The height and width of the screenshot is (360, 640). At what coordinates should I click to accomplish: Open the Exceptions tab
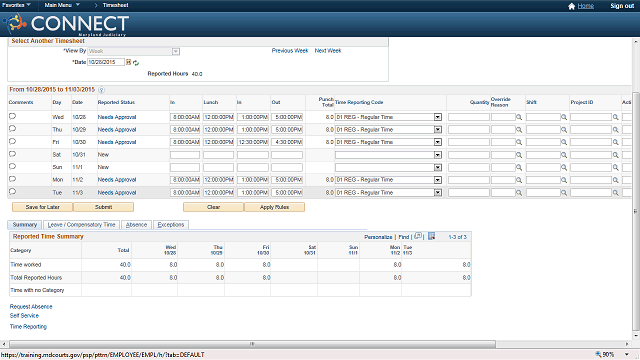point(171,225)
